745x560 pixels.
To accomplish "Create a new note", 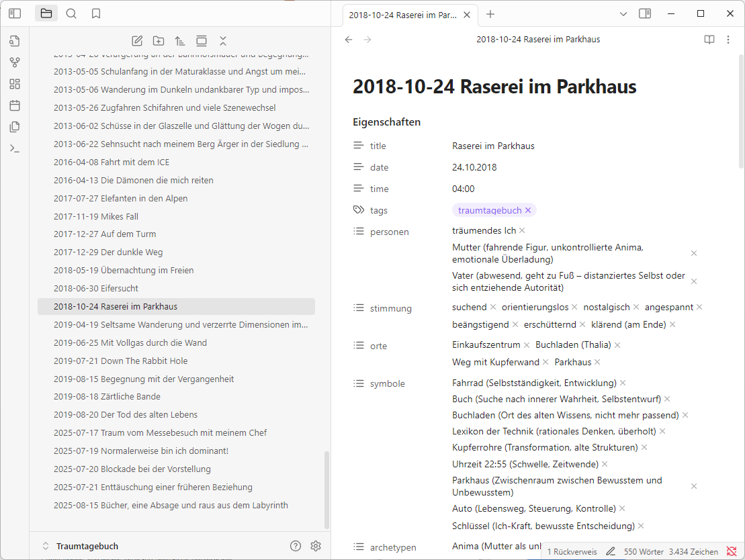I will coord(137,40).
